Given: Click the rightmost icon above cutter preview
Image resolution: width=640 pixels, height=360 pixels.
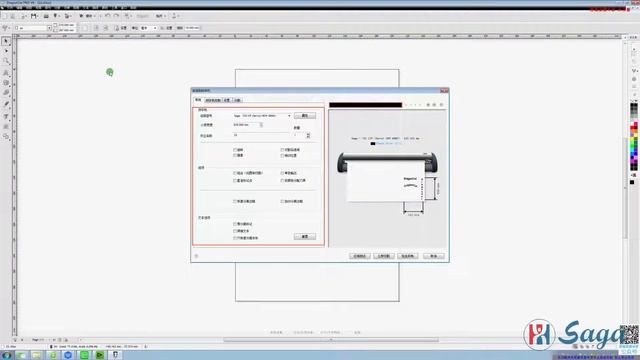Looking at the screenshot, I should [x=441, y=105].
